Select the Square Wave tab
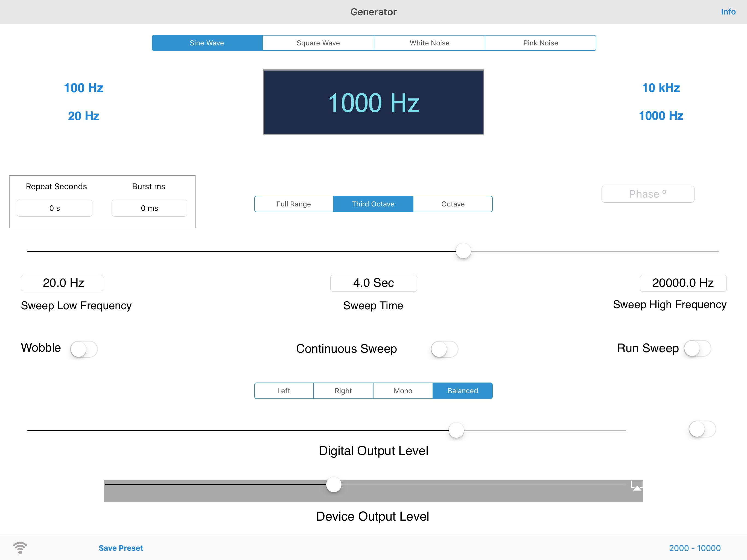Viewport: 747px width, 560px height. pos(318,43)
